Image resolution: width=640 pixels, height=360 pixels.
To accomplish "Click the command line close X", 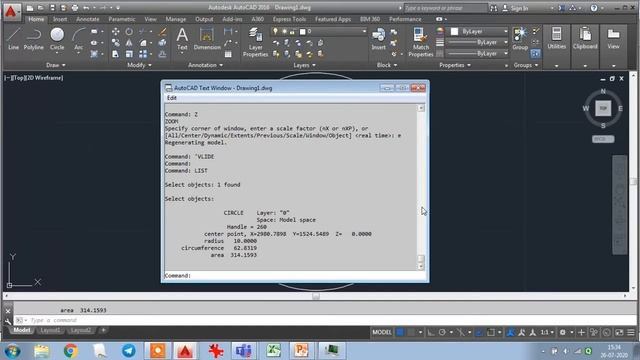I will tap(8, 311).
